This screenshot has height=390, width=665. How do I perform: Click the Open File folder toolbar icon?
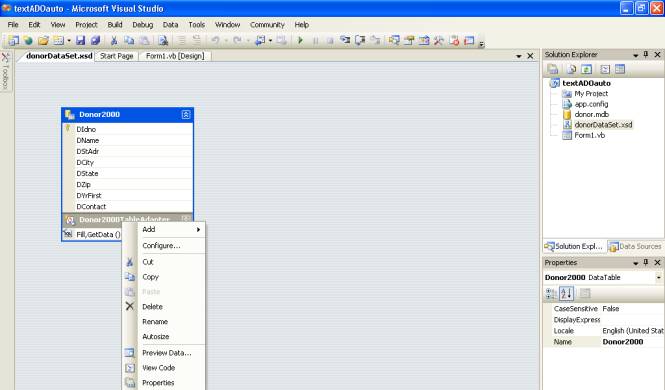tap(43, 41)
